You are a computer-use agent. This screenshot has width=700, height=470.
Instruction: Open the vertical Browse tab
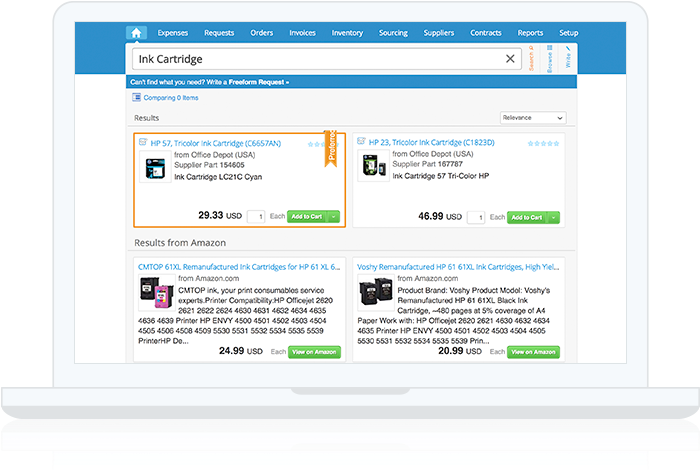[x=550, y=58]
